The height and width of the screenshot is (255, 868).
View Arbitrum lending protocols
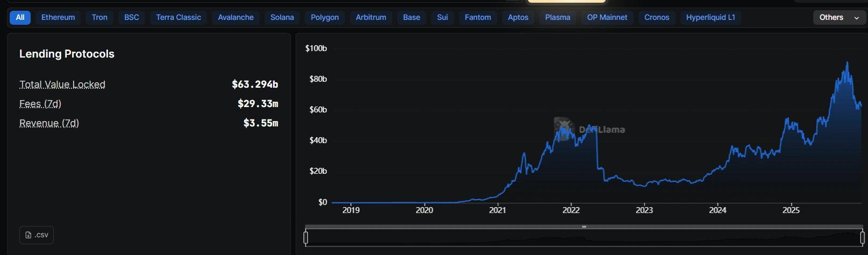pos(371,17)
